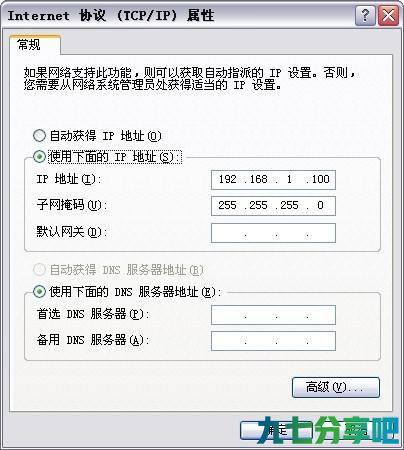
Task: Click the 192 octet in IP address field
Action: (228, 179)
